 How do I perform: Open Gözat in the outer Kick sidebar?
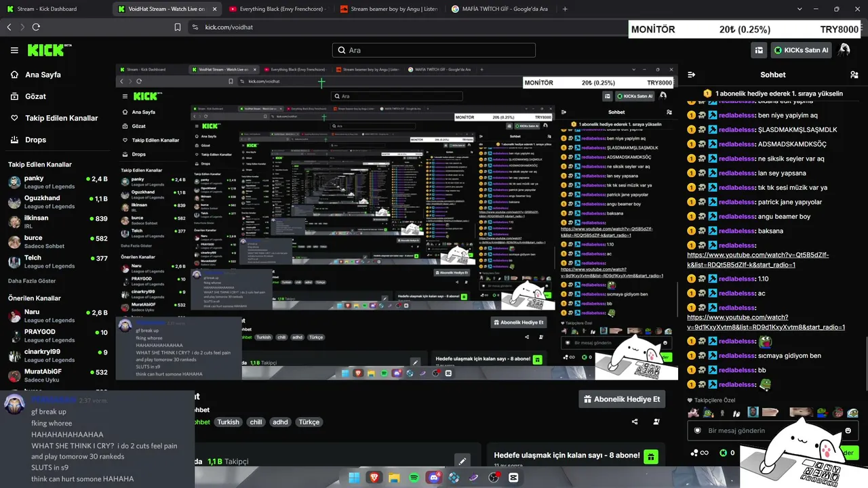point(35,96)
